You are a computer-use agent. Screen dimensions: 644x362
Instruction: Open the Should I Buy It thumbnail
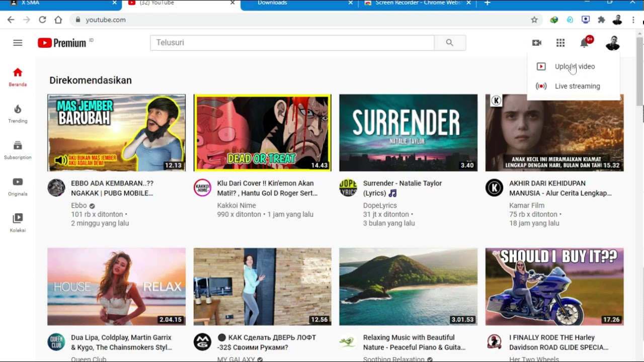[x=554, y=287]
